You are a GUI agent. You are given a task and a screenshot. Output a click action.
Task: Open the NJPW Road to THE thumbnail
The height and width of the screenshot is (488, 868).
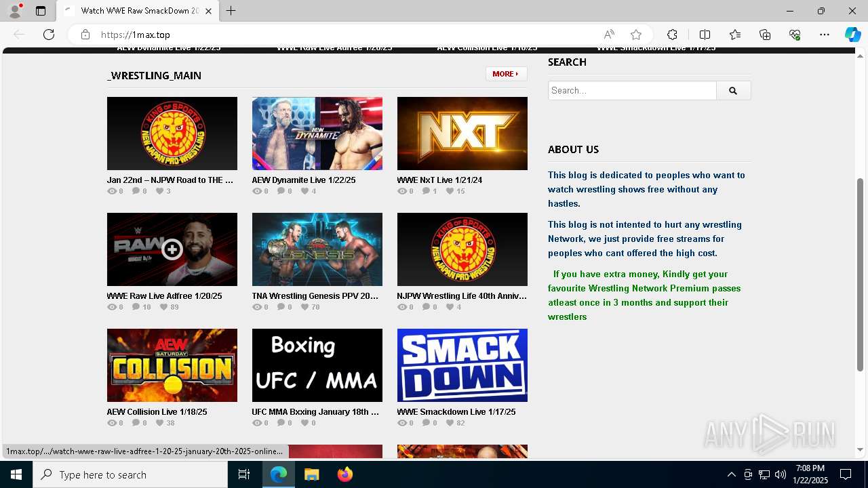click(172, 134)
